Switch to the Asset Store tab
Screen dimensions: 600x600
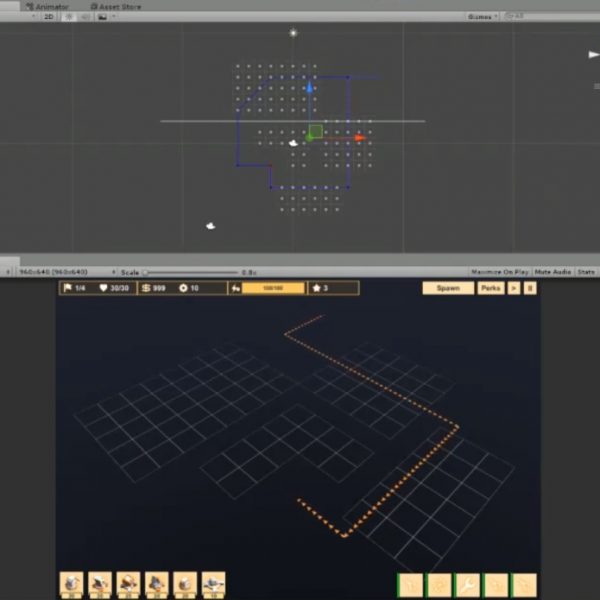pos(118,6)
